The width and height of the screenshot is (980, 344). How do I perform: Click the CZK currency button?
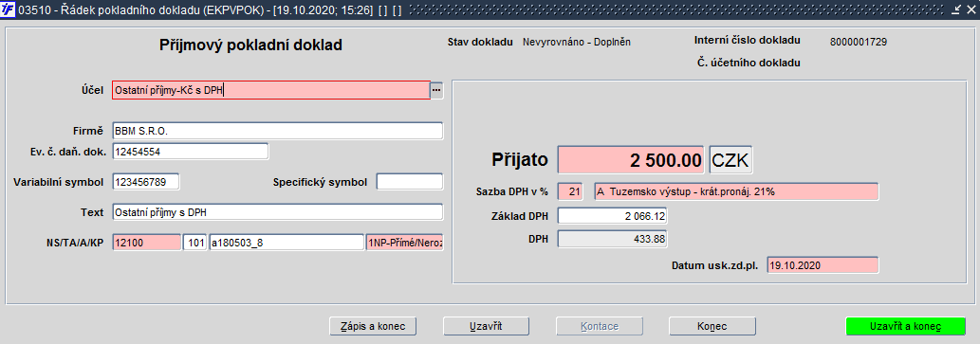pos(730,160)
